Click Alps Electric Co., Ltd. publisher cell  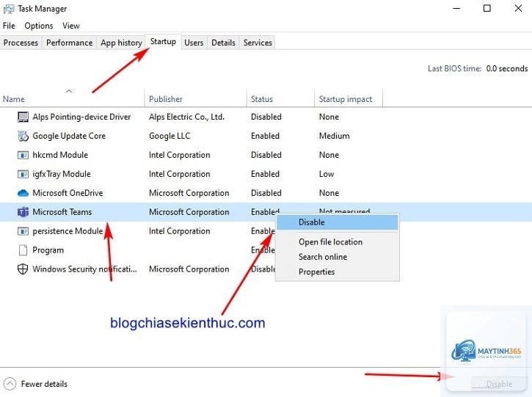click(186, 117)
